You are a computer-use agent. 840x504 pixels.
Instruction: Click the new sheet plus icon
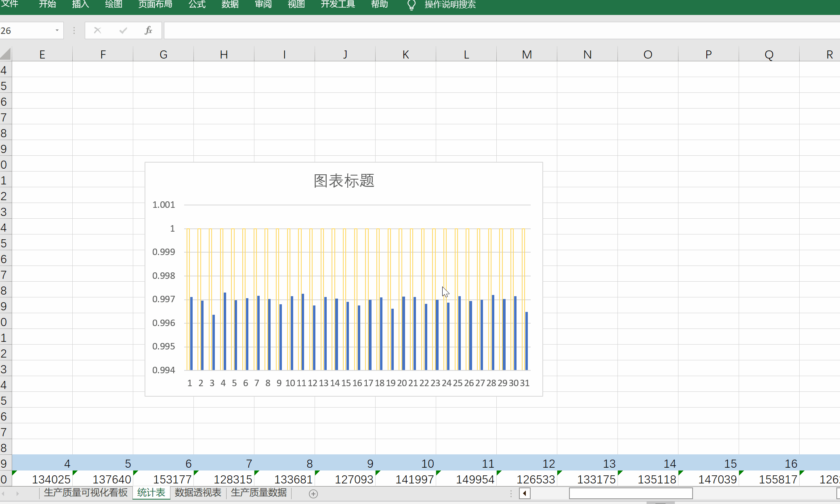[x=313, y=494]
